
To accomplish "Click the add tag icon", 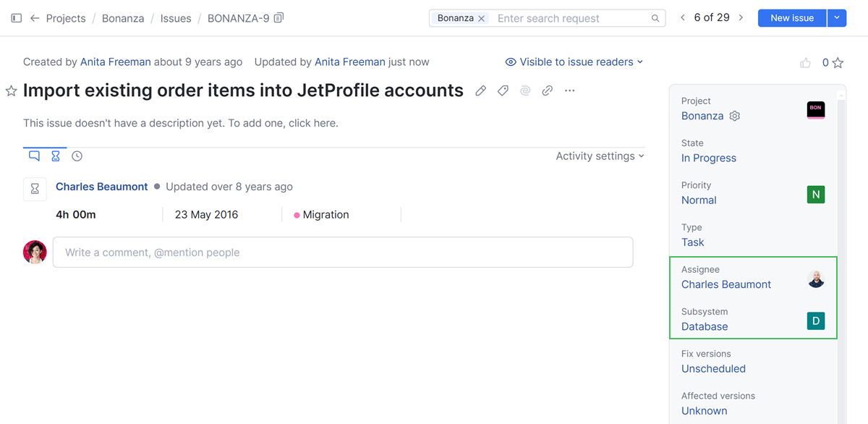I will click(503, 90).
